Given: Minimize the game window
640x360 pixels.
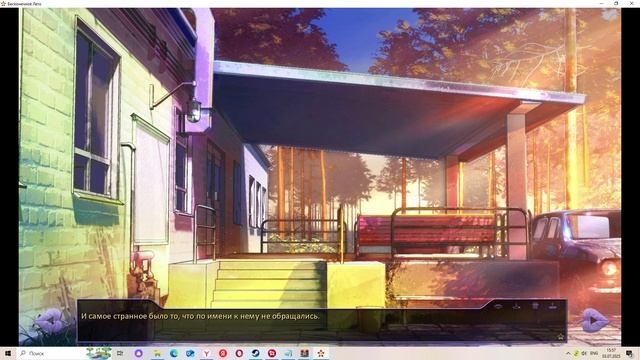Looking at the screenshot, I should coord(602,3).
